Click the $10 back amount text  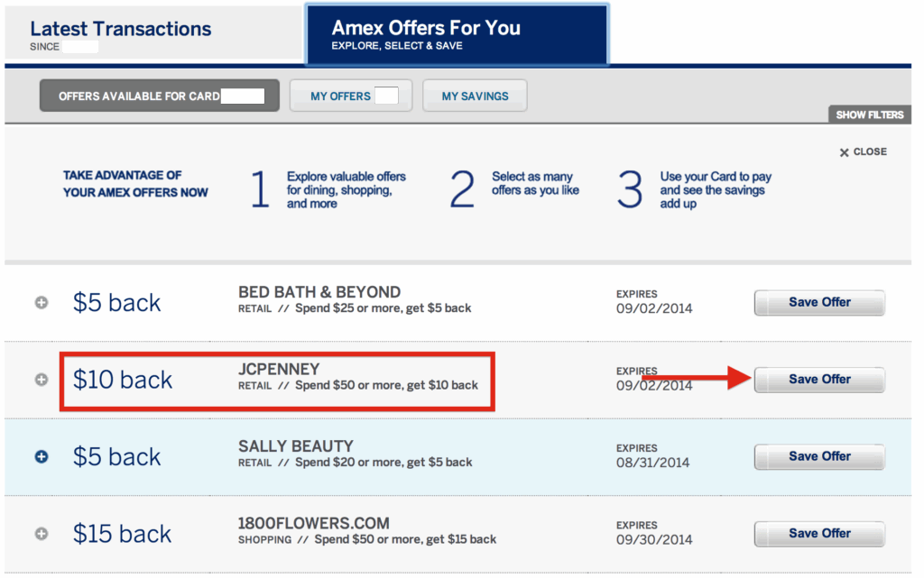[123, 380]
